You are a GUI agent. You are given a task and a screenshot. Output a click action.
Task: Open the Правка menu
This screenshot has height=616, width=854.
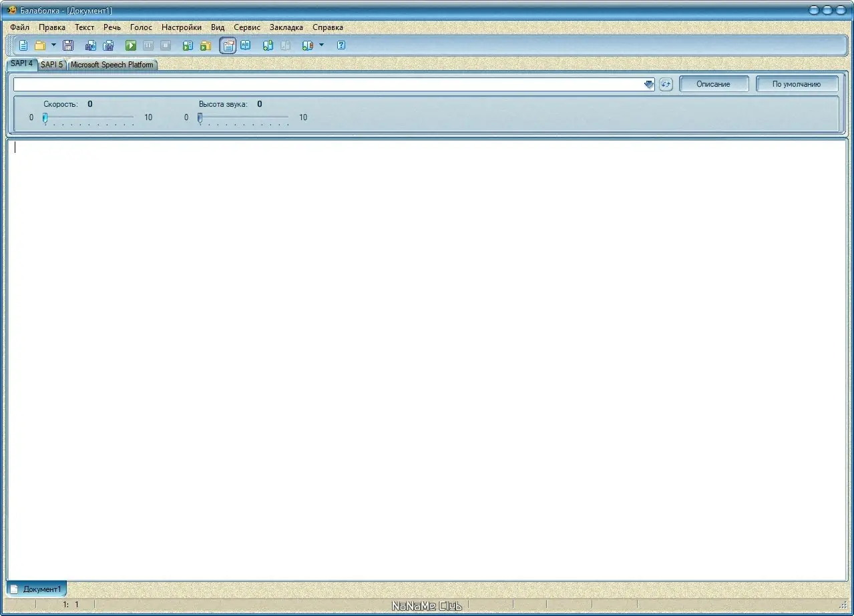[x=52, y=27]
